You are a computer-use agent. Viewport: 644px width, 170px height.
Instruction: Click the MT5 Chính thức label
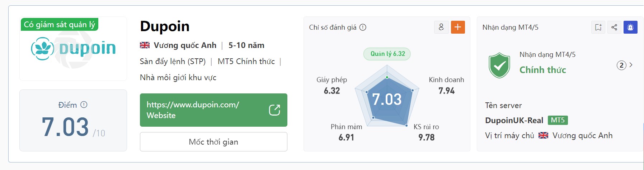coord(246,62)
